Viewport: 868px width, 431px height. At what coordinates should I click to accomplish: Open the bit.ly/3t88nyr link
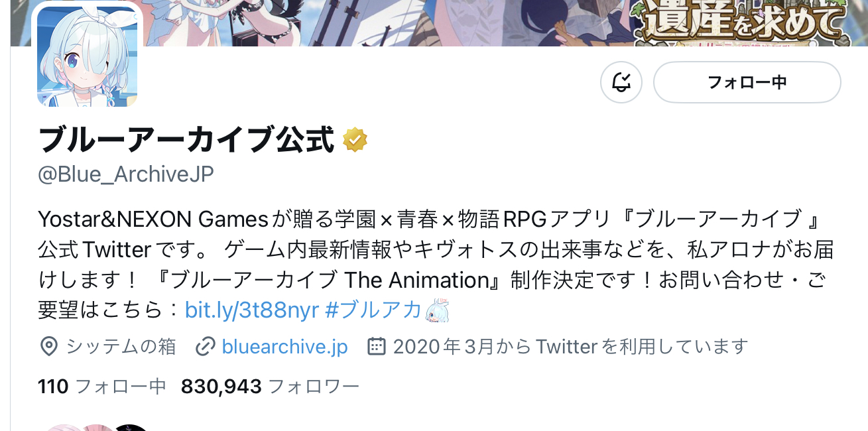tap(252, 310)
